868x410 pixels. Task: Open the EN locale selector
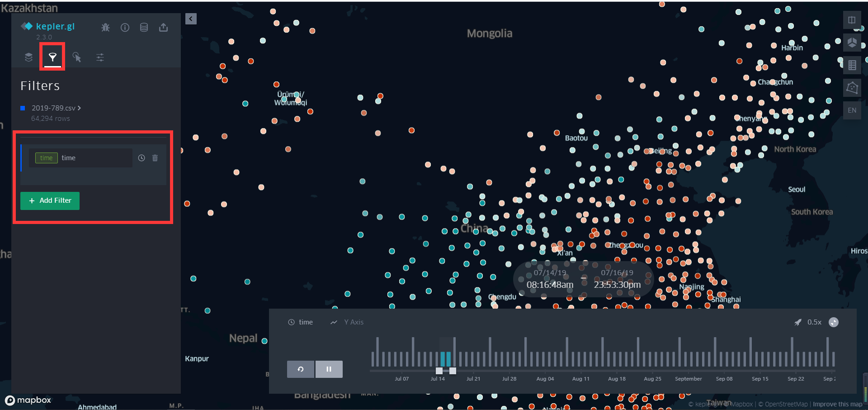click(852, 110)
